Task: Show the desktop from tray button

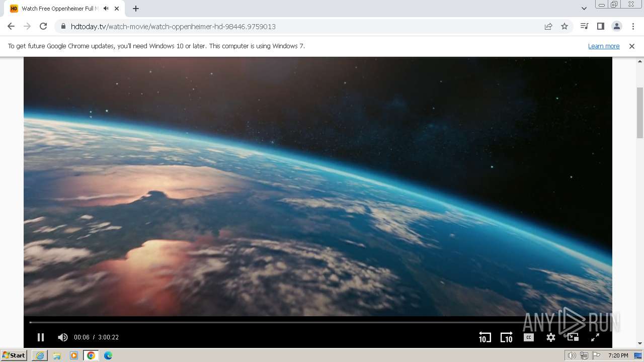Action: 638,355
